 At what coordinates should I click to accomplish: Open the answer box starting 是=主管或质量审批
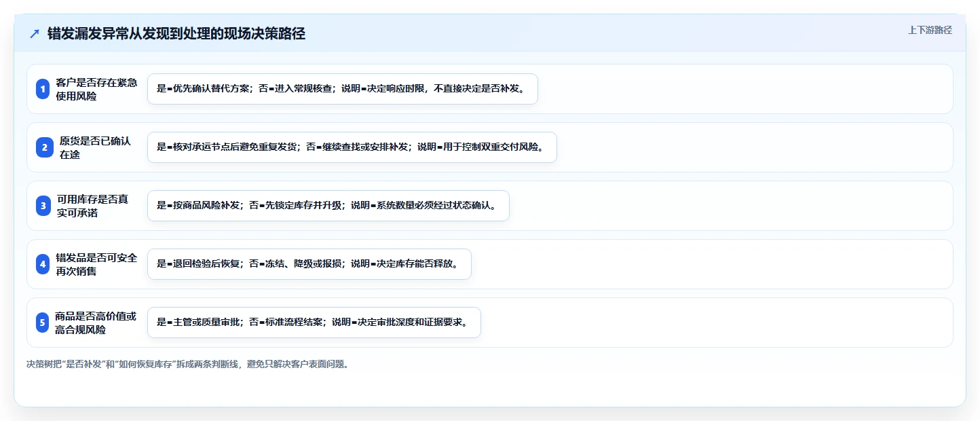tap(314, 323)
